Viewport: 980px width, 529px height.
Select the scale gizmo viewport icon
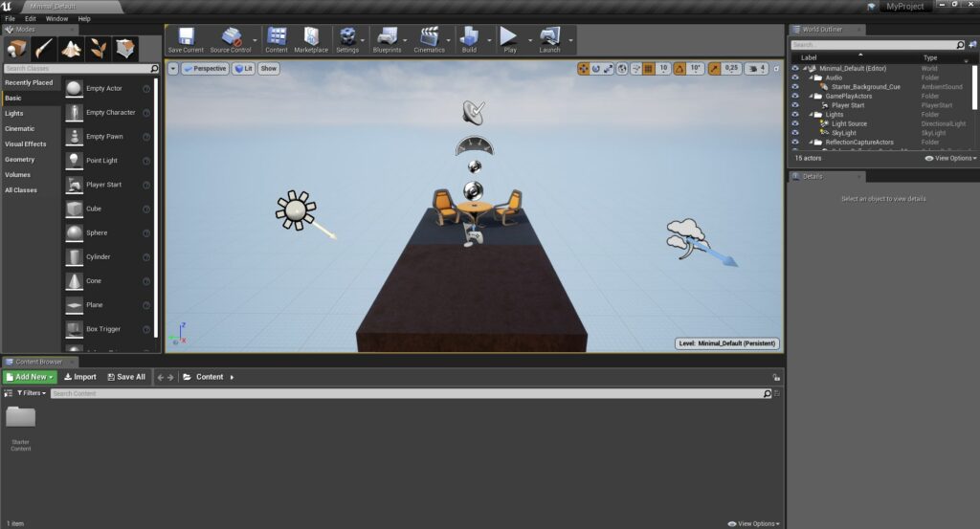pos(608,69)
